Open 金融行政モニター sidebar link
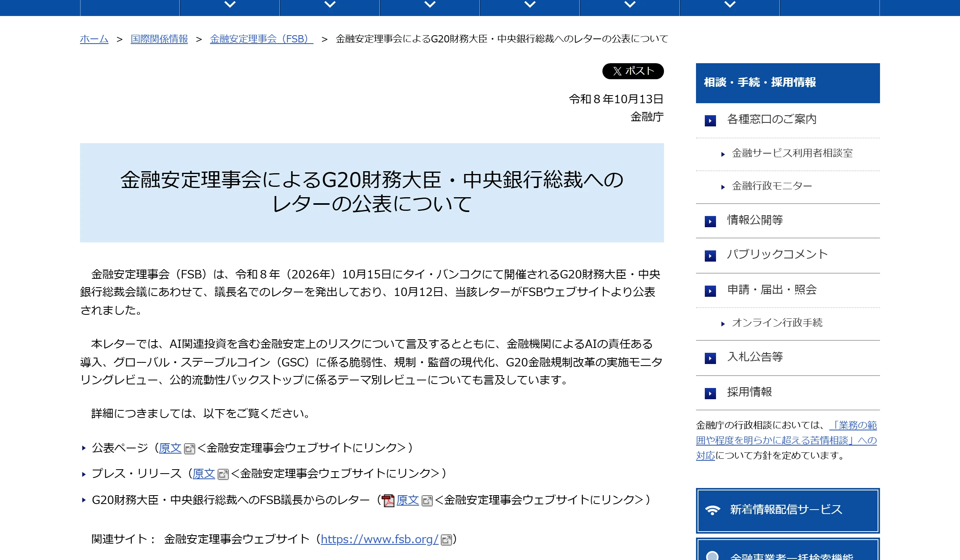Screen dimensions: 960x560 pos(772,186)
